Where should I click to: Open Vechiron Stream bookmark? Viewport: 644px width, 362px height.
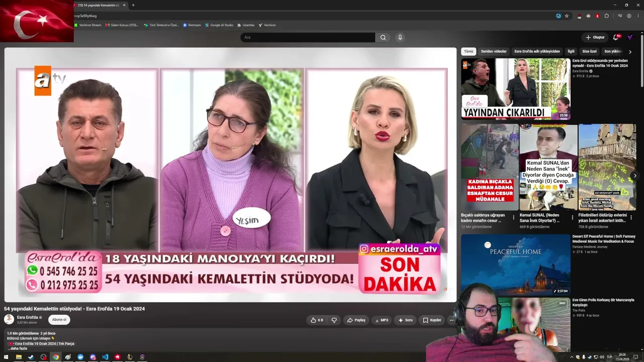point(88,25)
